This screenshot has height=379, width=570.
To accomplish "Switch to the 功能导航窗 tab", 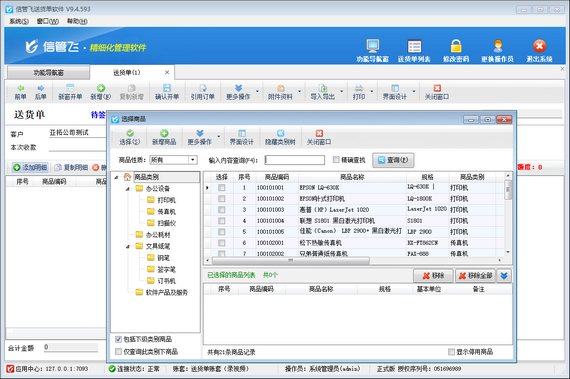I will (48, 73).
